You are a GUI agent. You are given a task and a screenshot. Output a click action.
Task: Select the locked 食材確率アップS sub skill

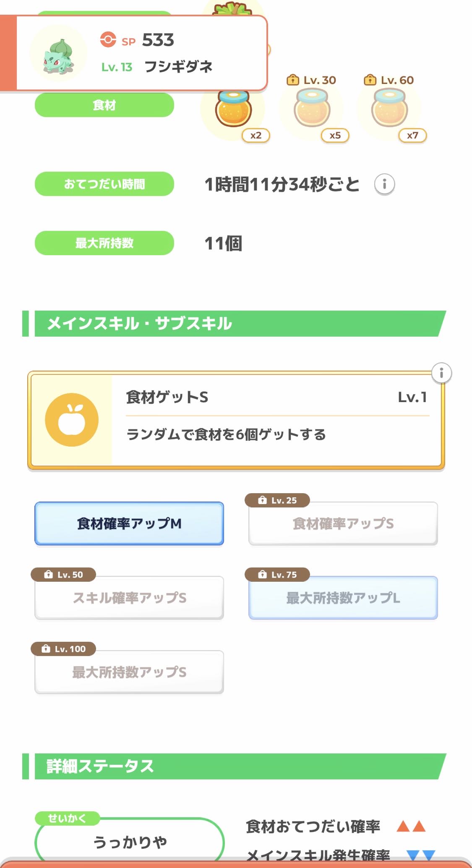tap(343, 523)
